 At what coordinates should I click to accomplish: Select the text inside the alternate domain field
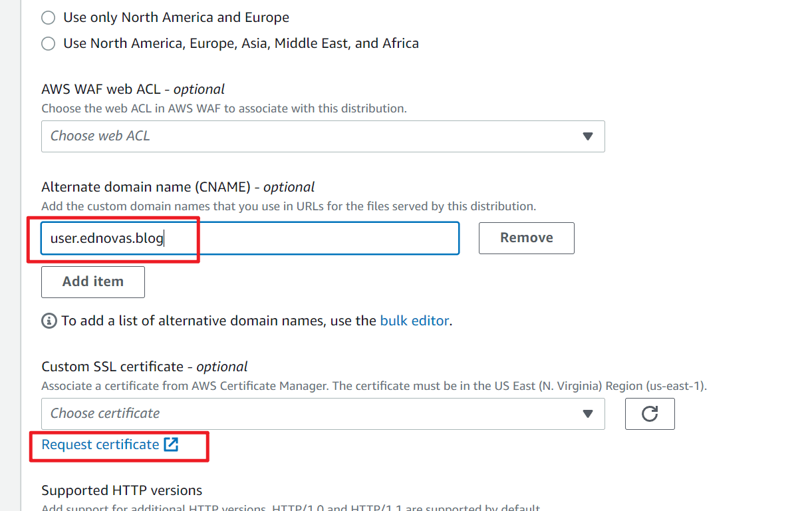tap(102, 238)
